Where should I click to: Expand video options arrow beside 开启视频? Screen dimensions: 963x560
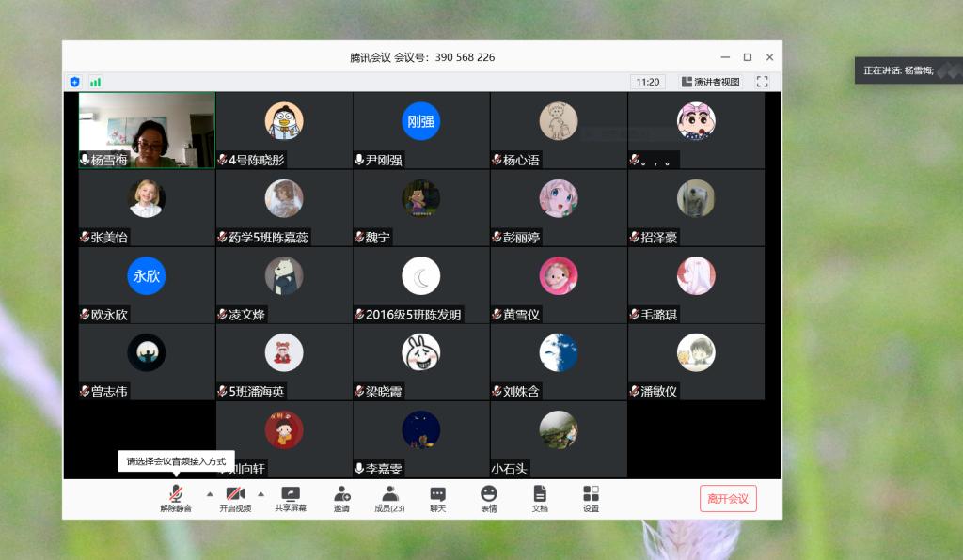tap(260, 493)
